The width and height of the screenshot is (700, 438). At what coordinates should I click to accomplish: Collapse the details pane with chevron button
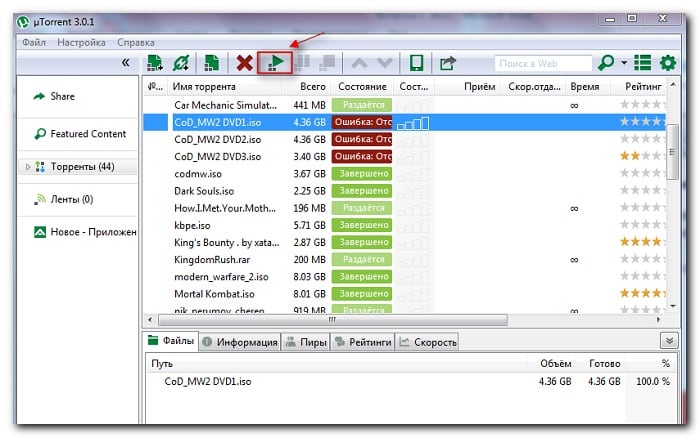coord(669,341)
